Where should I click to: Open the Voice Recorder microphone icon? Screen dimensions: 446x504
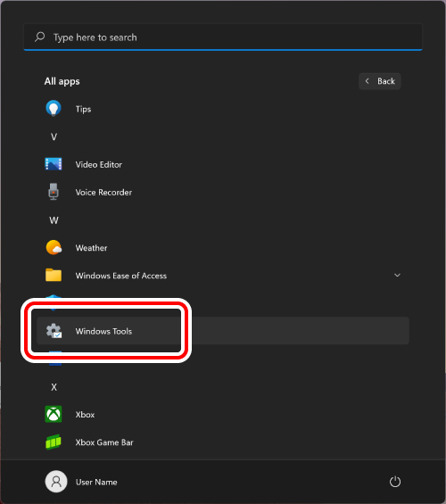pos(54,192)
